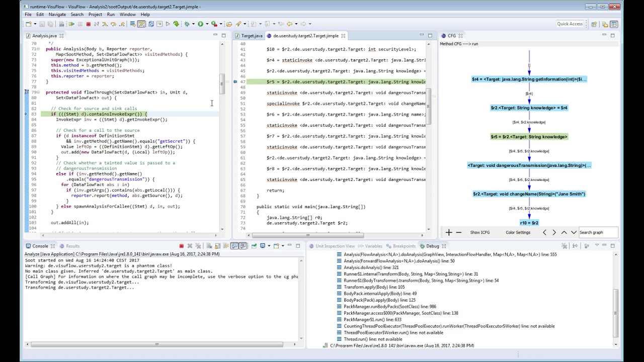Click the Open Type folder icon in toolbar
This screenshot has height=362, width=644.
point(229,24)
